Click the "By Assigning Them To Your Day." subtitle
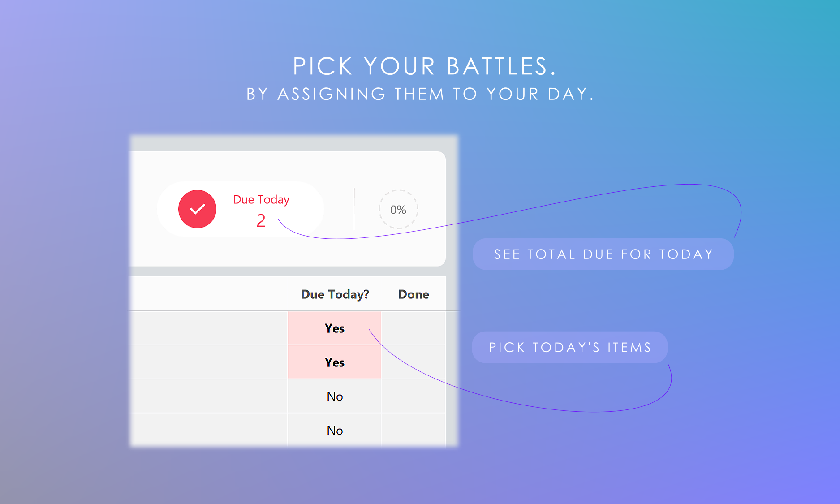 pos(420,94)
